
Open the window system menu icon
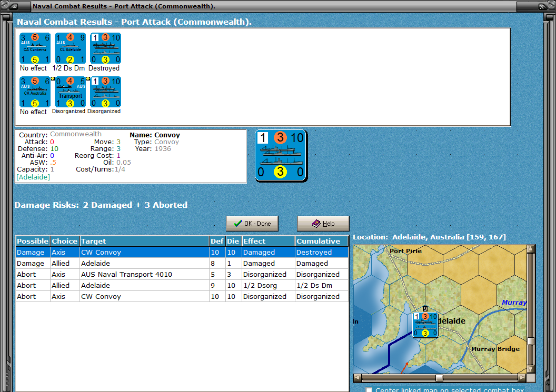tap(13, 6)
